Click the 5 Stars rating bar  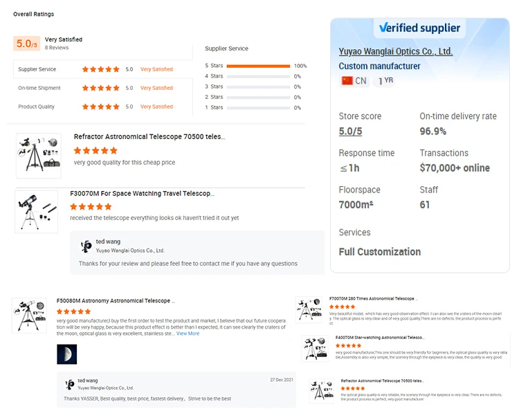[258, 66]
